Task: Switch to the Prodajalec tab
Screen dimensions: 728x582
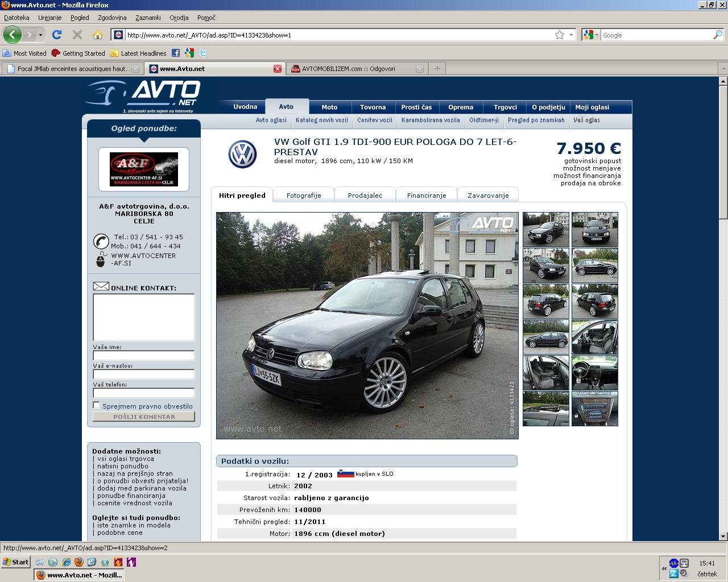Action: (x=365, y=195)
